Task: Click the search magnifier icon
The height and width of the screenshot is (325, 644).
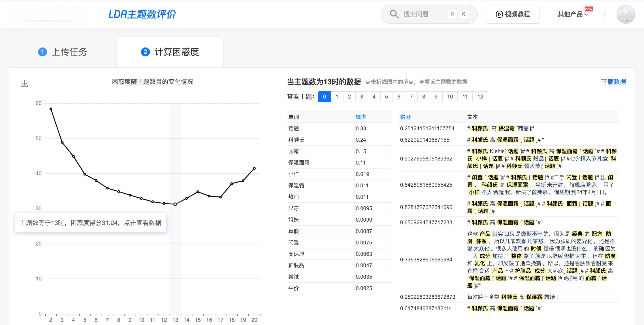Action: pyautogui.click(x=394, y=14)
